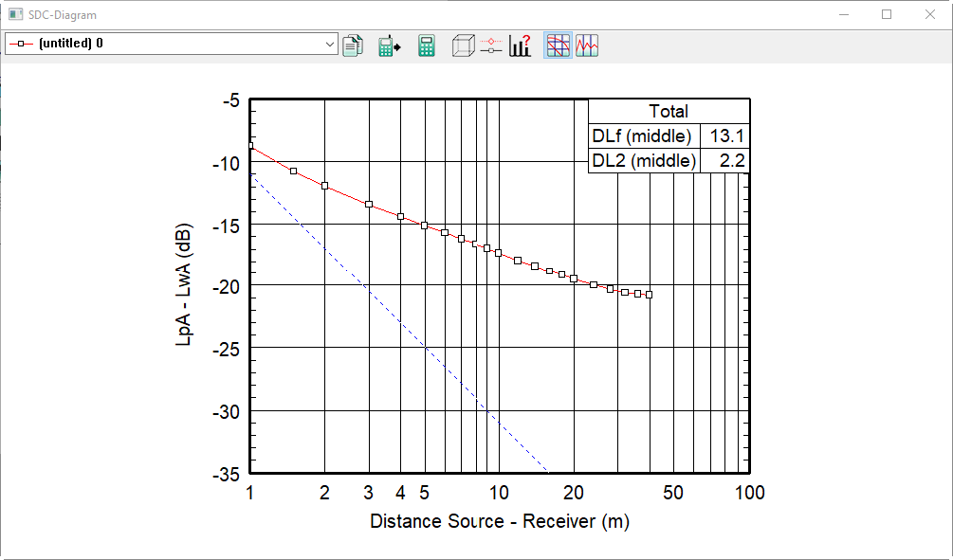Image resolution: width=953 pixels, height=560 pixels.
Task: Click the DLf (middle) value 13.1
Action: [x=725, y=136]
